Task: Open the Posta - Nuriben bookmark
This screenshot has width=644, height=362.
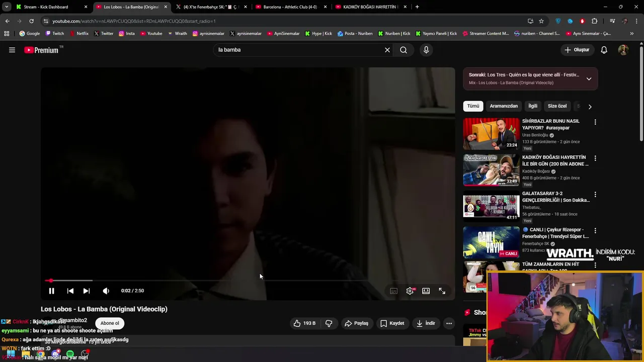Action: click(355, 34)
